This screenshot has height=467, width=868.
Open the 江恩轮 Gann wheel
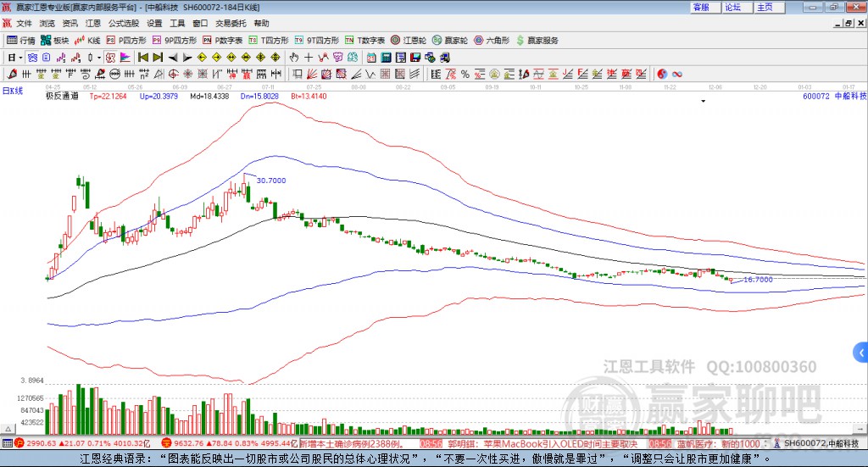[x=409, y=41]
